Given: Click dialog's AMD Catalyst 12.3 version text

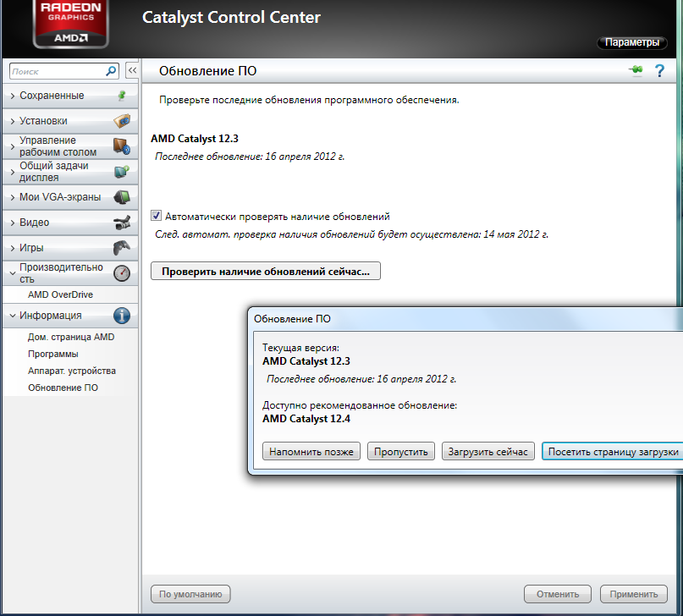Looking at the screenshot, I should coord(306,361).
